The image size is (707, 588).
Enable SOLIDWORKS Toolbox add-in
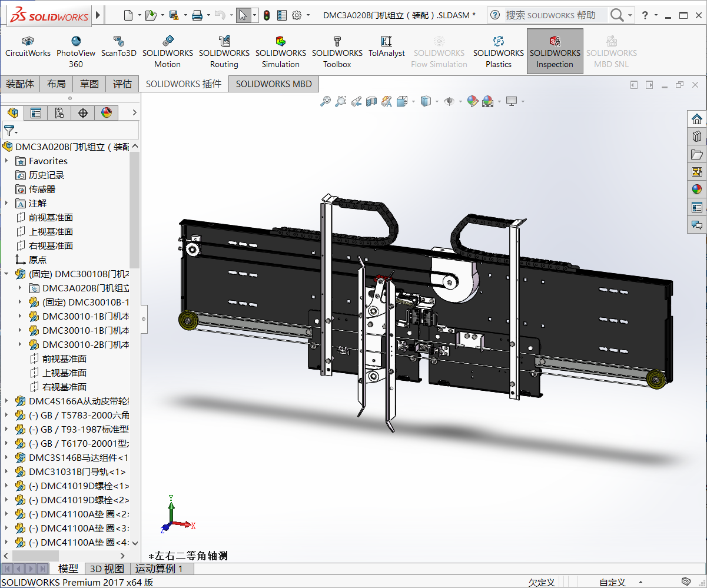tap(337, 52)
